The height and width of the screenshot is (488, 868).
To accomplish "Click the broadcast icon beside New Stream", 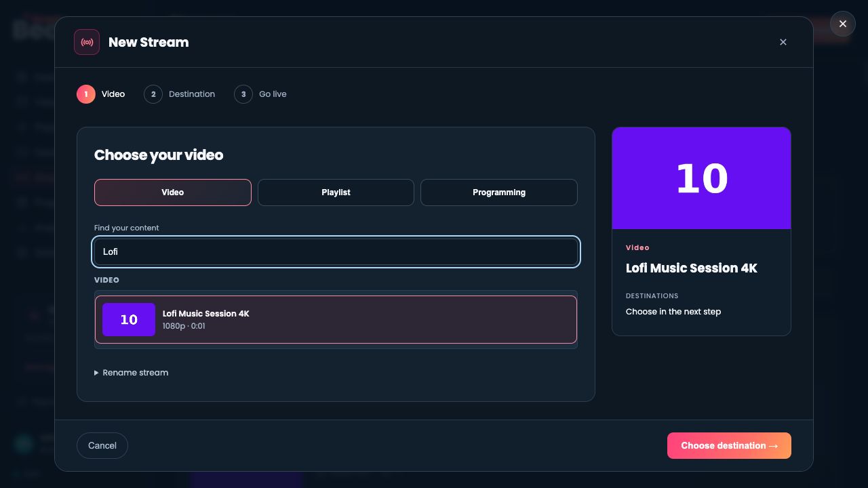I will 87,42.
